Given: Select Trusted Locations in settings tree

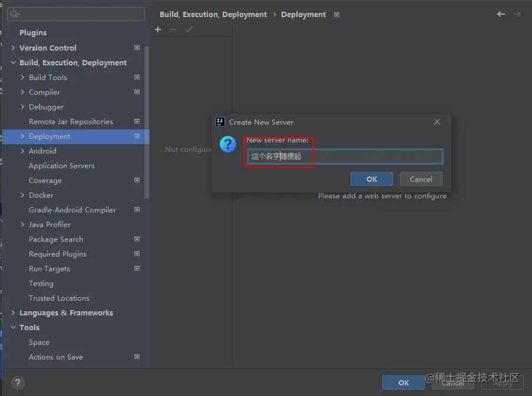Looking at the screenshot, I should coord(59,298).
